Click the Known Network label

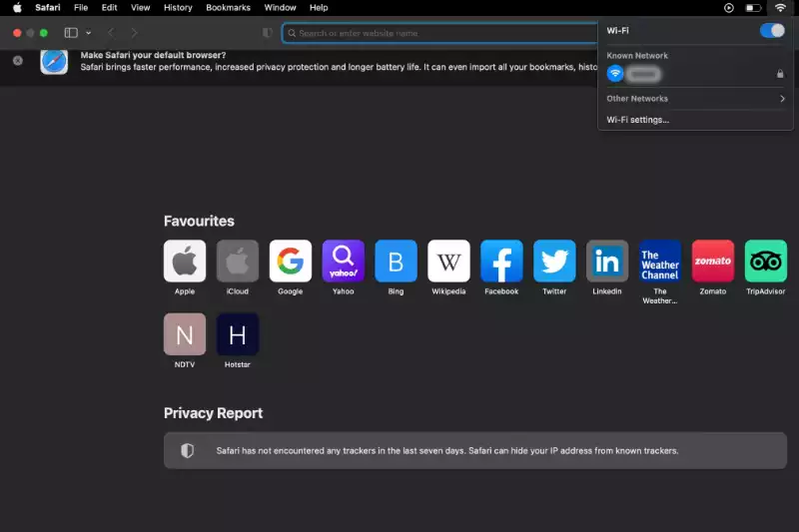(637, 56)
